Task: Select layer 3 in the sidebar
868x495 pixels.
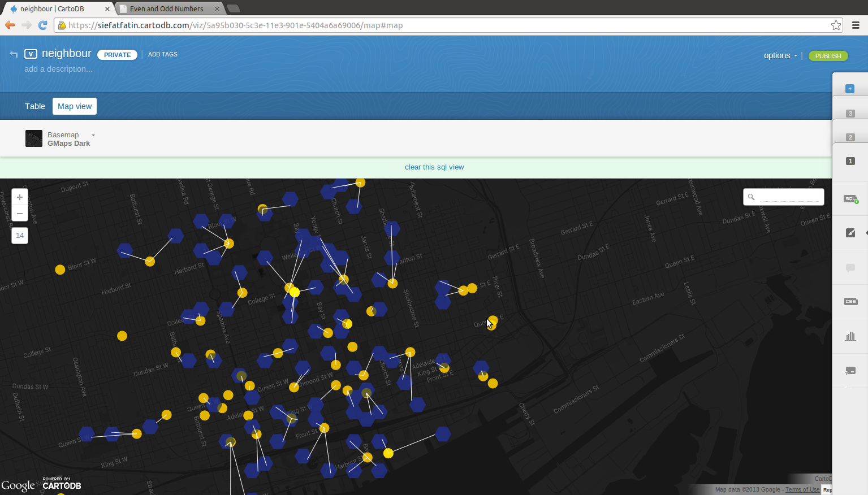Action: point(850,114)
